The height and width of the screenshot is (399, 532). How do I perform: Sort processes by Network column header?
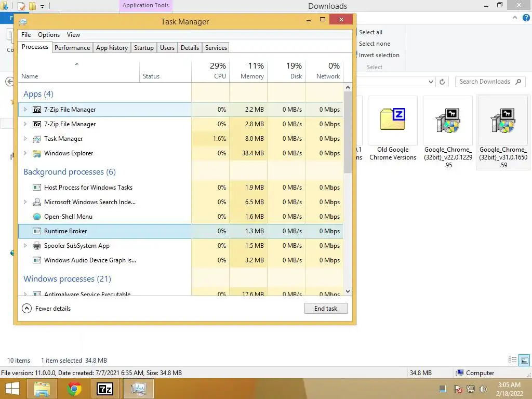click(x=324, y=71)
